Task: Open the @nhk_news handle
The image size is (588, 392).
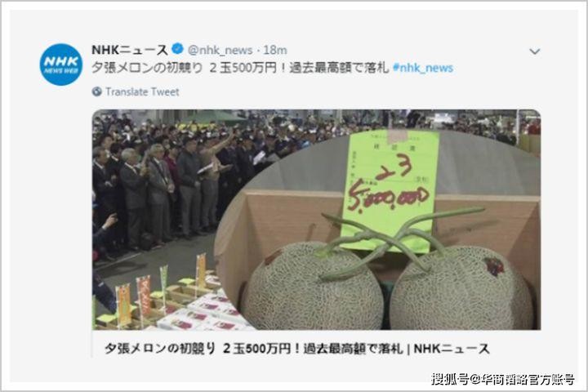Action: coord(220,50)
